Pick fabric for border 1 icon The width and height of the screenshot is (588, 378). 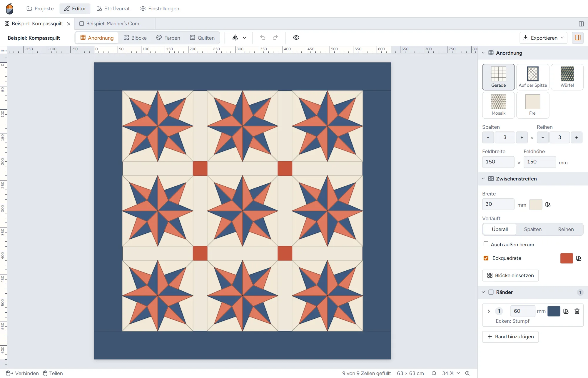tap(566, 311)
